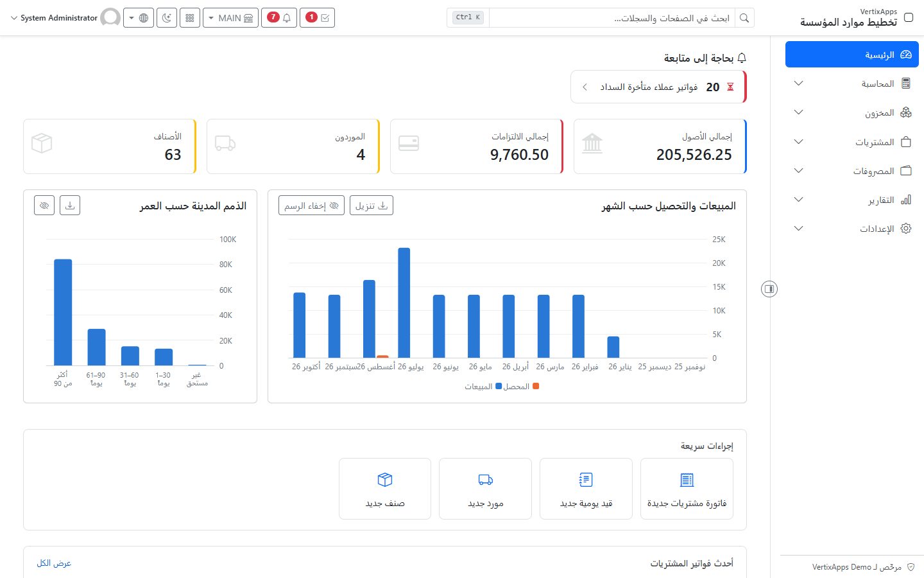Click عرض الكل for latest purchase invoices
Image resolution: width=924 pixels, height=578 pixels.
(54, 563)
